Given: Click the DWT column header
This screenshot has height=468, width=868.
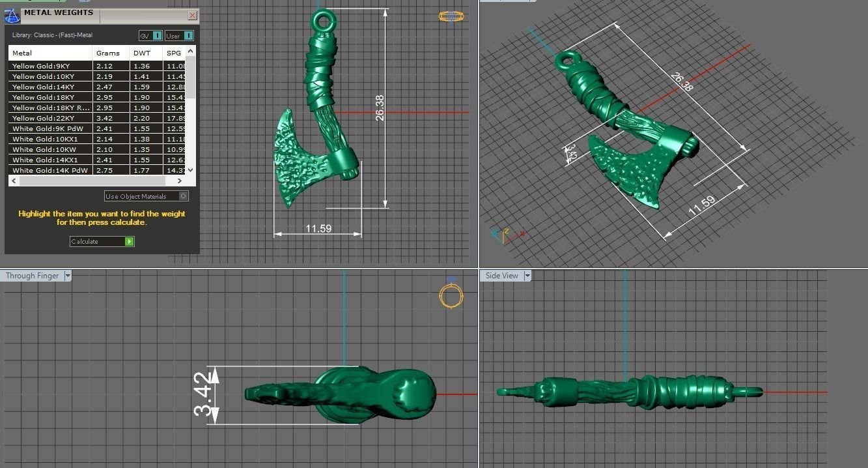Looking at the screenshot, I should click(142, 53).
